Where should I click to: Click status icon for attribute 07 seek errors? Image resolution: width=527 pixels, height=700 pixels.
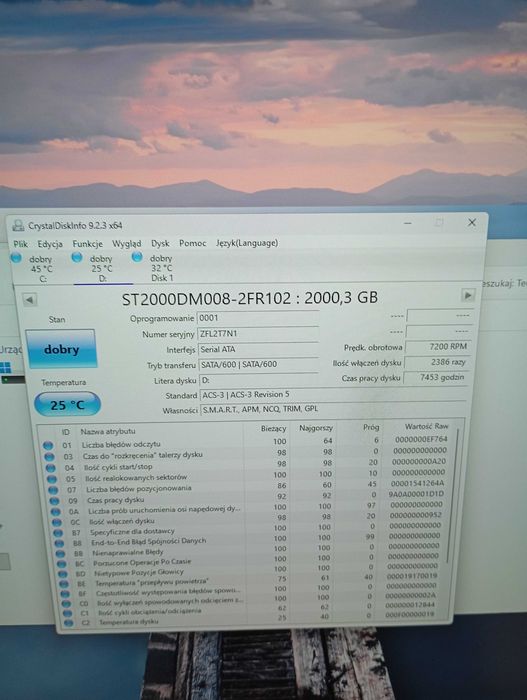[53, 490]
